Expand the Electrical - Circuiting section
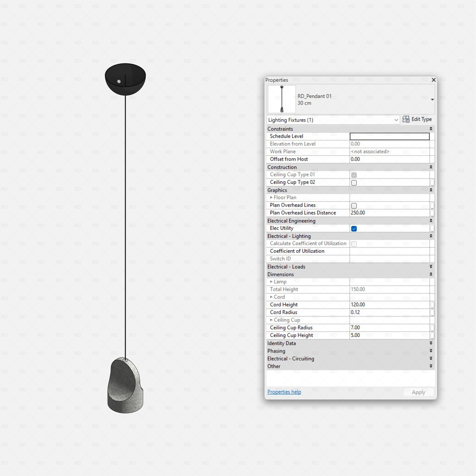This screenshot has height=476, width=476. (x=431, y=358)
